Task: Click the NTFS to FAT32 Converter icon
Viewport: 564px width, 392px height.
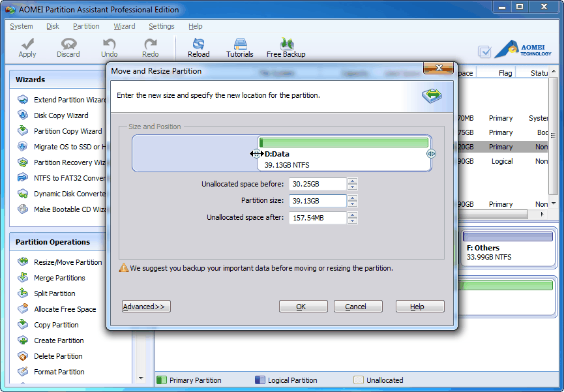Action: point(23,178)
